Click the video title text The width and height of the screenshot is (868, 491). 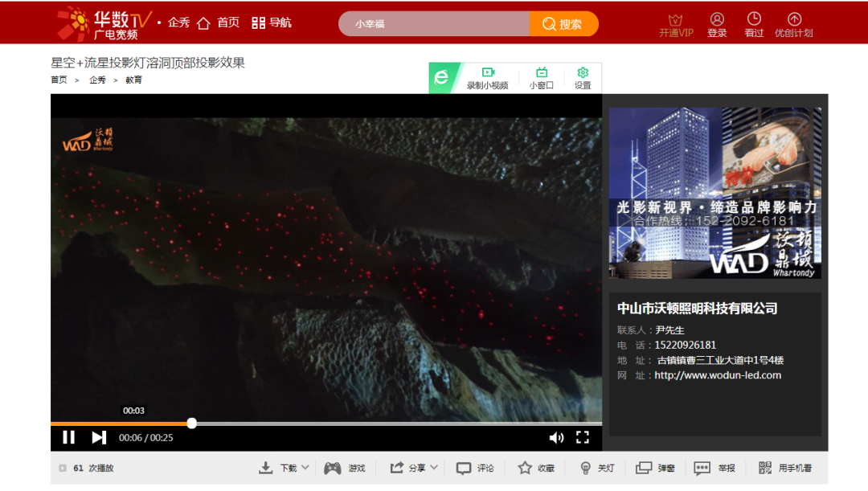[x=148, y=63]
